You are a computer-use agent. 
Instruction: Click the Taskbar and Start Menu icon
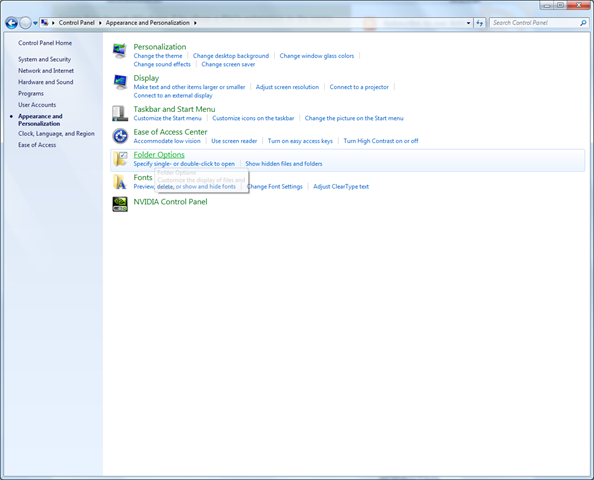tap(120, 113)
